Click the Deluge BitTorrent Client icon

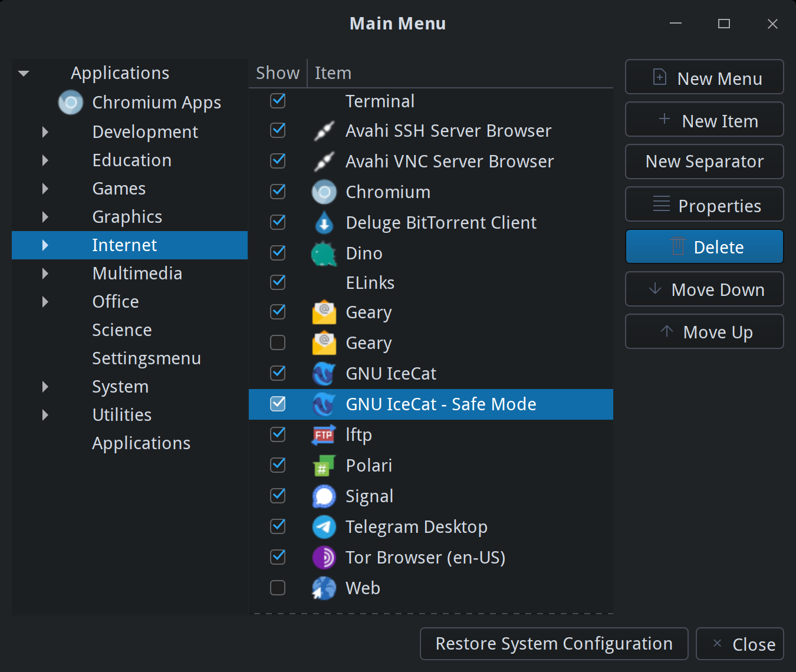click(x=324, y=223)
